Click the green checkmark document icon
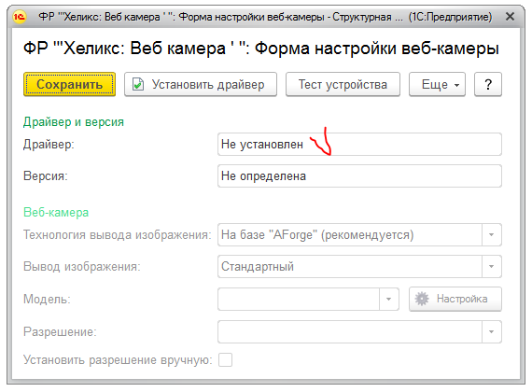Viewport: 532px width, 392px height. (138, 84)
